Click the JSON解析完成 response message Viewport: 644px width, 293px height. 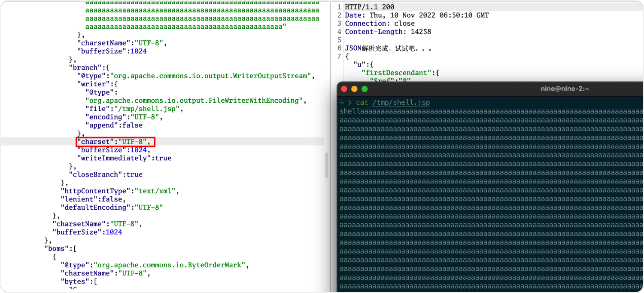tap(389, 48)
